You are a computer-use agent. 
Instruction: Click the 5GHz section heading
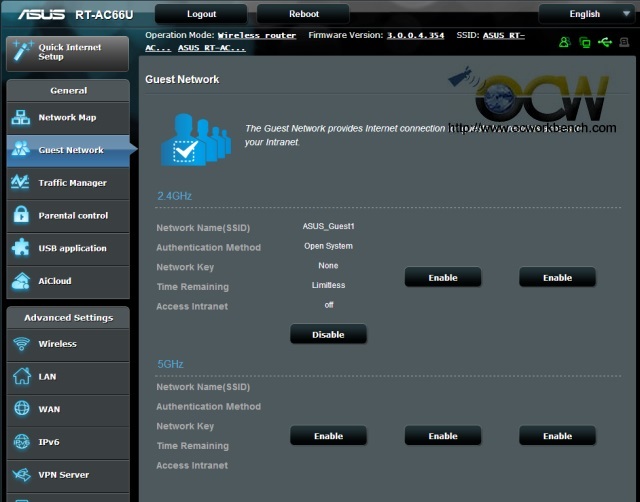[x=171, y=364]
